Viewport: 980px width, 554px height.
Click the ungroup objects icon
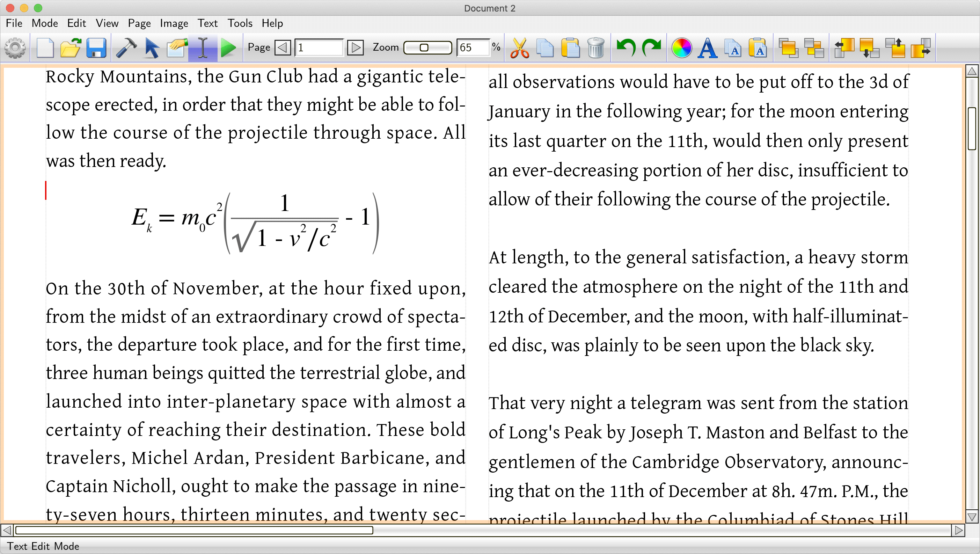(x=814, y=48)
